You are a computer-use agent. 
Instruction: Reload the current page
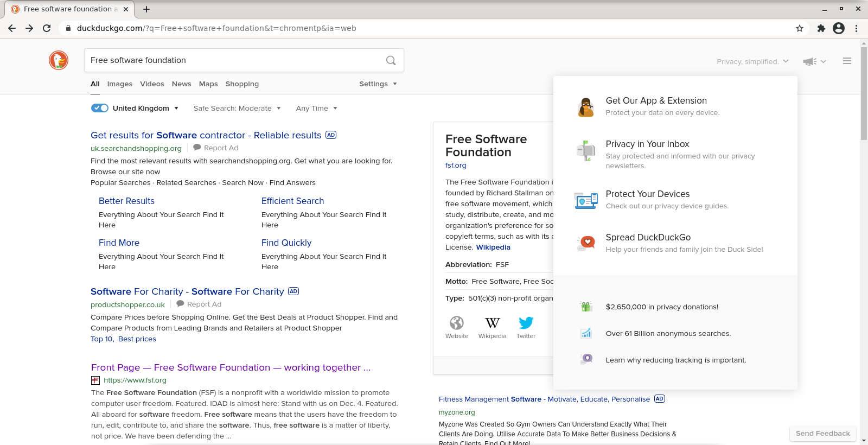pos(47,28)
